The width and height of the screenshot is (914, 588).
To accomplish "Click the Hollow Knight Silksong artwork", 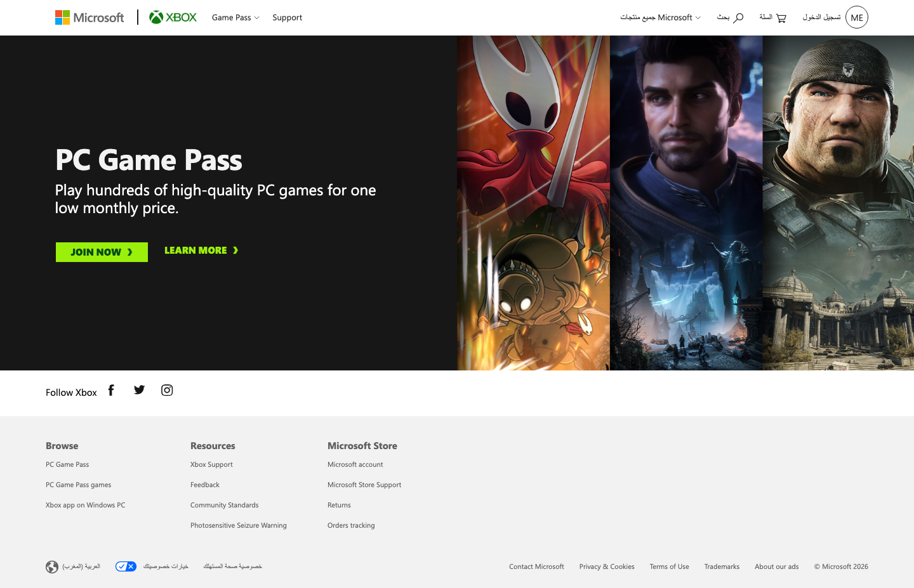I will pos(533,203).
